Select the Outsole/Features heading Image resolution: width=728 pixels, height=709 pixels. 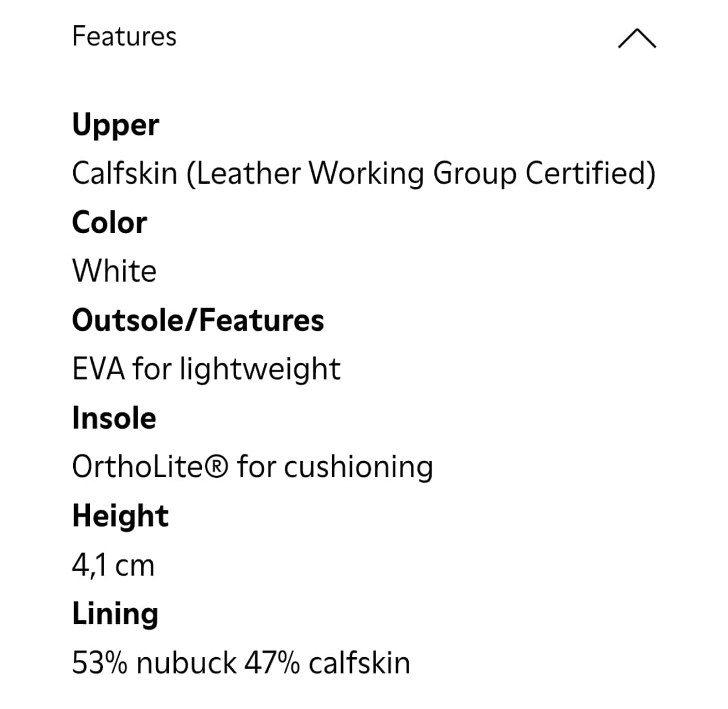point(198,321)
